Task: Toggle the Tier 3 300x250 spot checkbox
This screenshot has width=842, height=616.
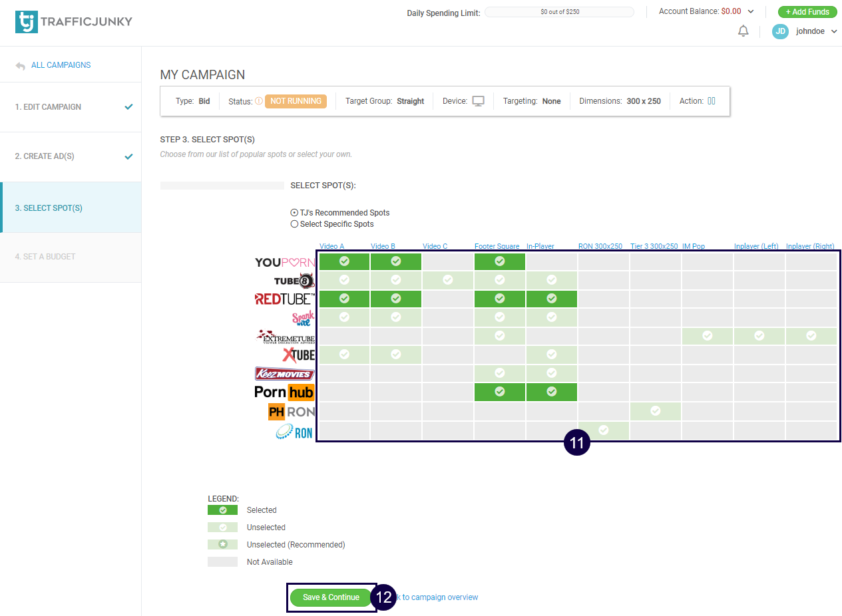Action: 655,411
